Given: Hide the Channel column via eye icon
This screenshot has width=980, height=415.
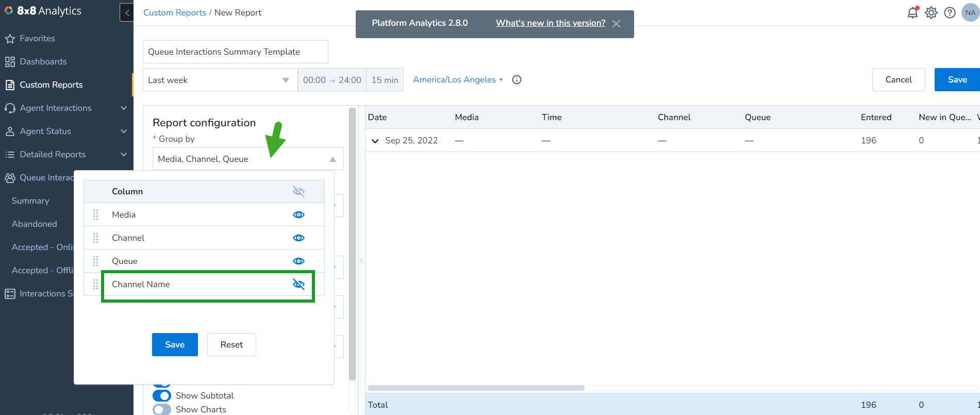Looking at the screenshot, I should pos(298,238).
